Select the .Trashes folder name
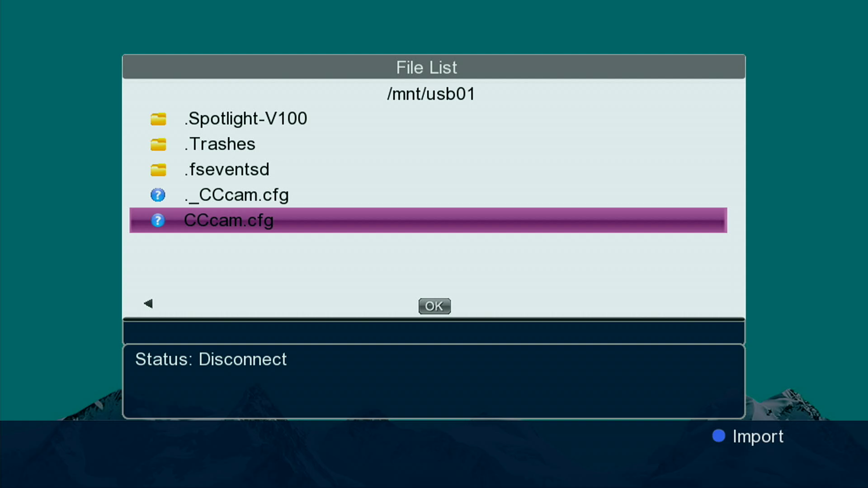 click(x=220, y=144)
